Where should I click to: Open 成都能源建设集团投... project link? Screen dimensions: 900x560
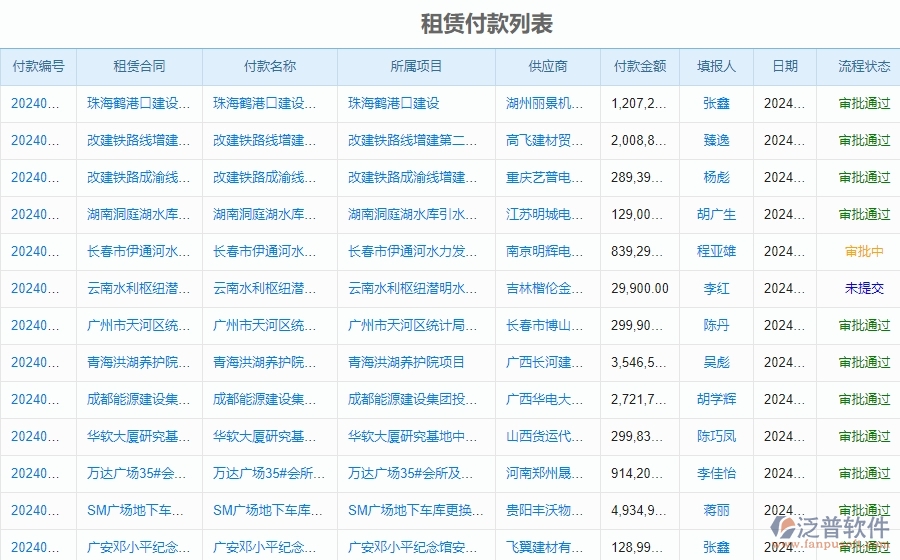412,399
